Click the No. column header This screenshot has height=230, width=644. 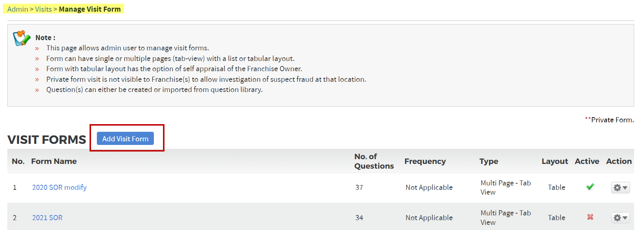pyautogui.click(x=18, y=161)
